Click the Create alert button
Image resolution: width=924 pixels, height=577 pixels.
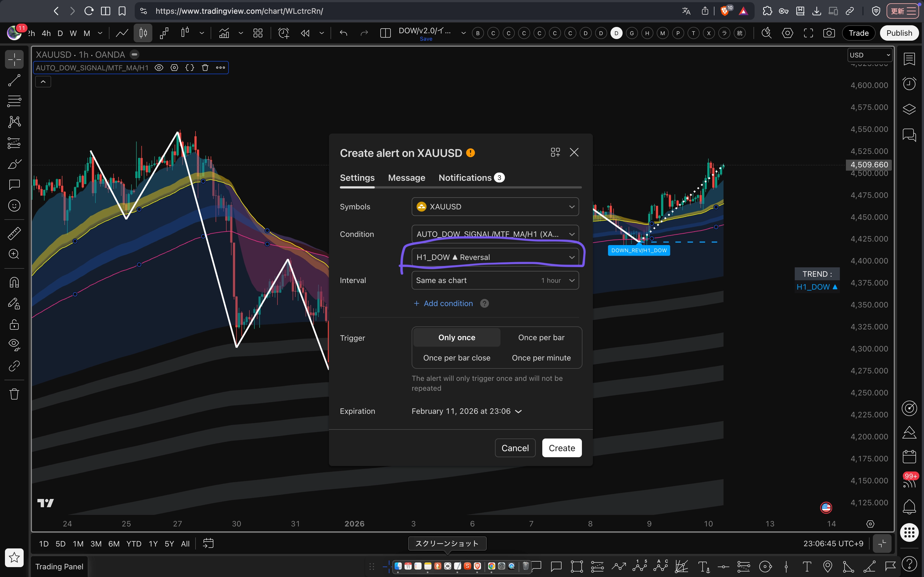point(561,448)
